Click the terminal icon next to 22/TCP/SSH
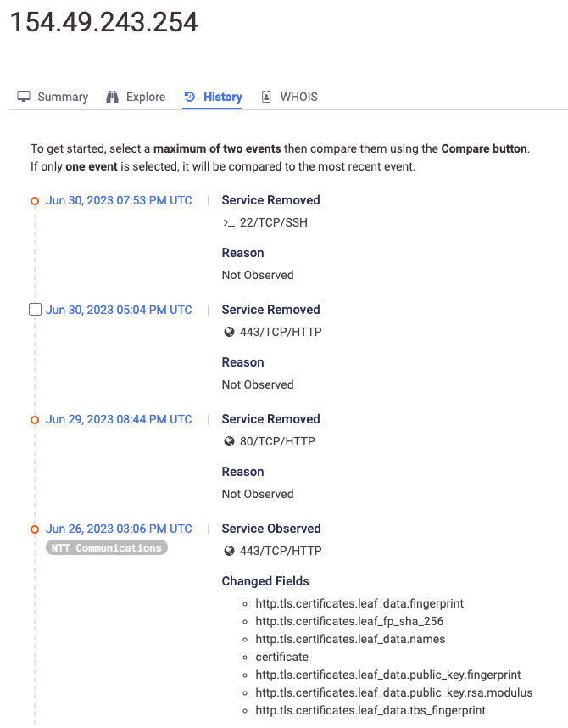The image size is (568, 728). [228, 222]
